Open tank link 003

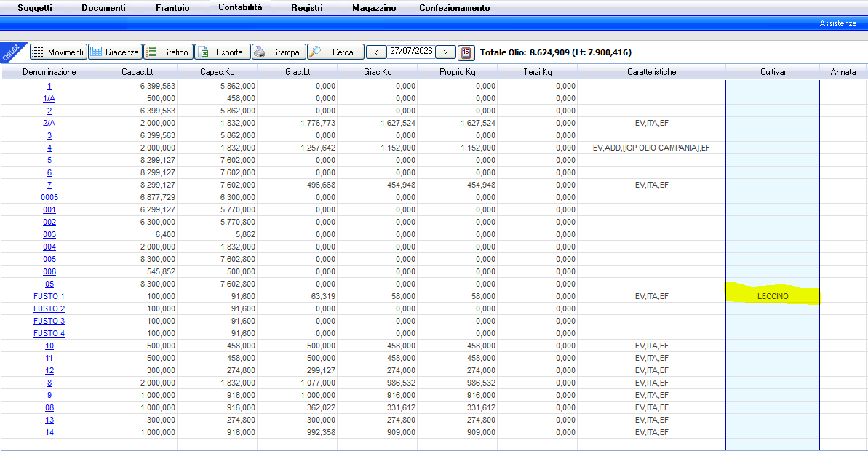point(49,235)
